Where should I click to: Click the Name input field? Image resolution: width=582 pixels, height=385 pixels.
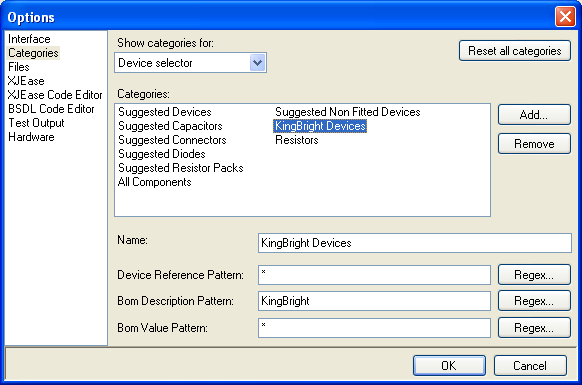pyautogui.click(x=415, y=243)
